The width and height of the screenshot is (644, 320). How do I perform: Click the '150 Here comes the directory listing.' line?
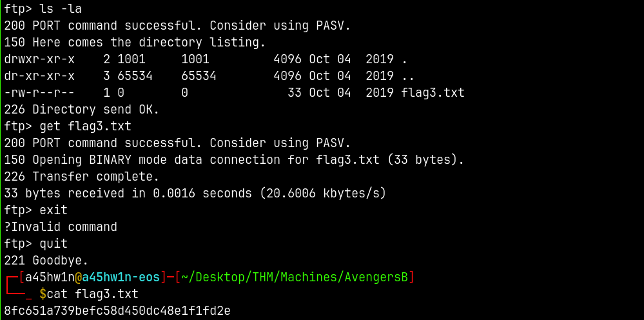click(135, 43)
